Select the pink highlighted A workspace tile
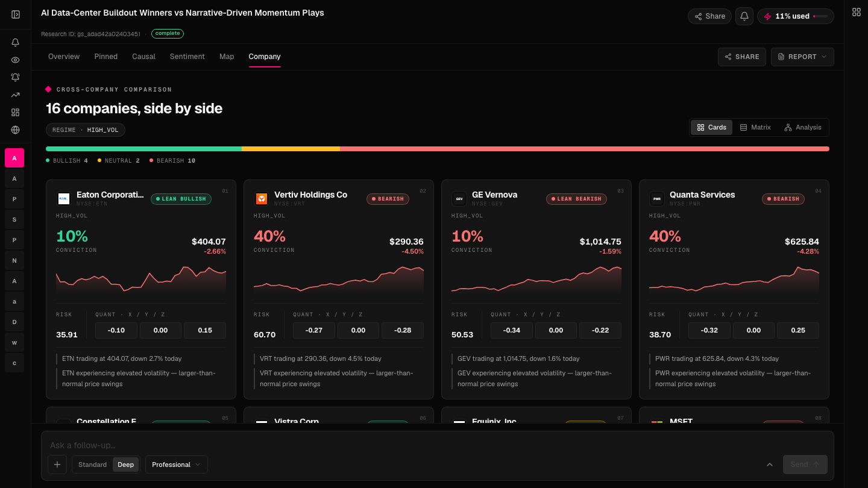 [14, 158]
